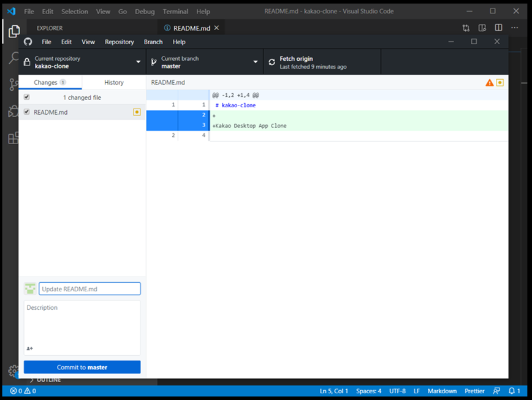The width and height of the screenshot is (532, 400).
Task: Click the modified status icon in diff header
Action: 500,82
